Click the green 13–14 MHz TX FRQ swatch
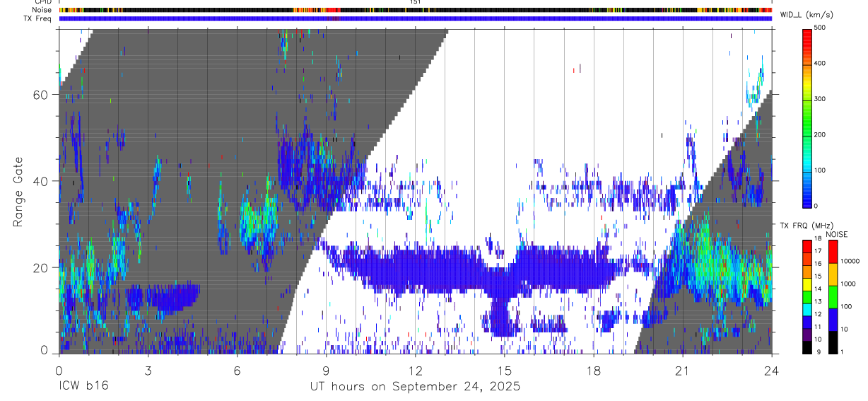 [x=808, y=296]
